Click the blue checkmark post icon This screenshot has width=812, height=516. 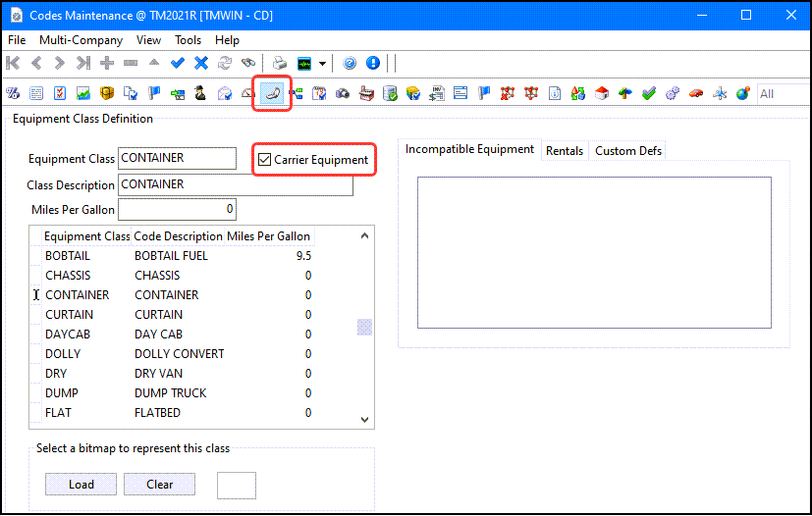[x=178, y=63]
